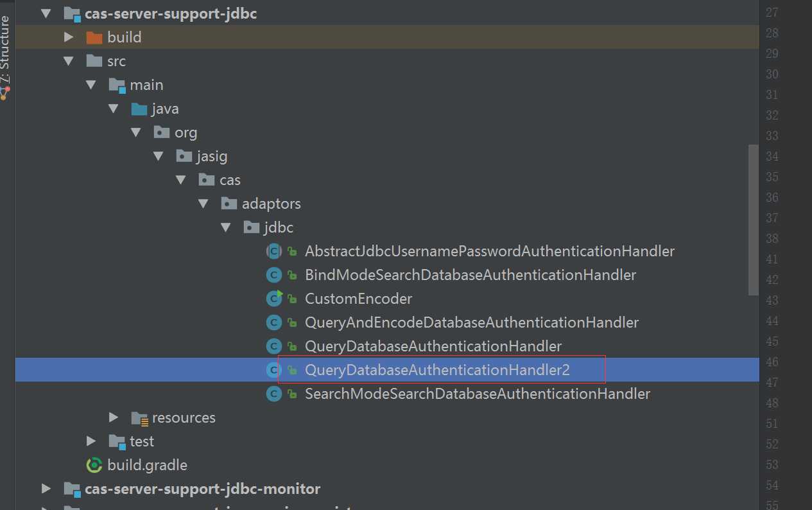
Task: Expand the resources folder arrow
Action: [114, 418]
